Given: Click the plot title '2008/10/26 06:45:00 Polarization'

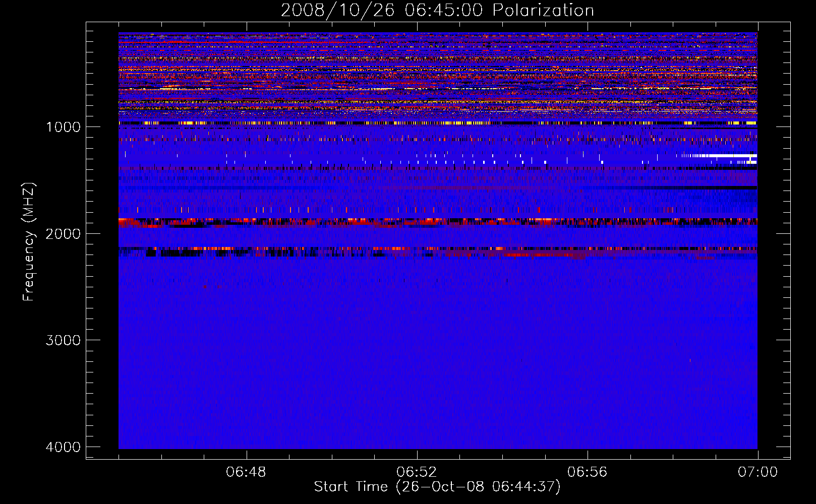Looking at the screenshot, I should [437, 10].
